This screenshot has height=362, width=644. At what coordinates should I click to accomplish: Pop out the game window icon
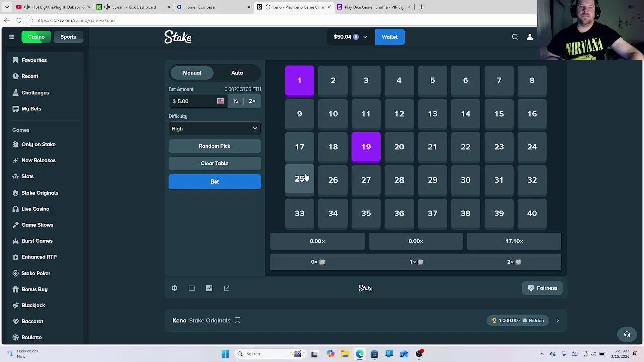[227, 288]
